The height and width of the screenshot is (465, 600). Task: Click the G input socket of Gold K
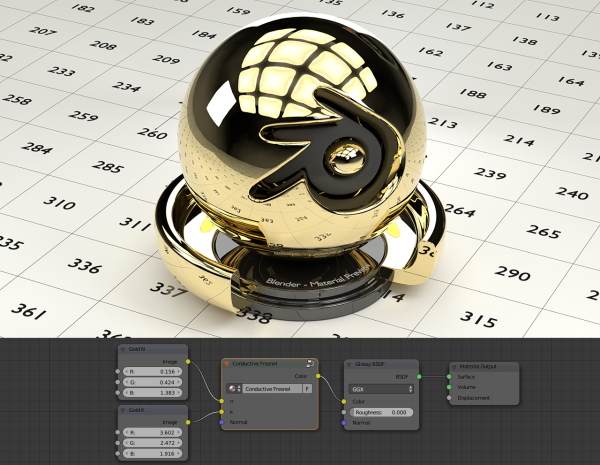[117, 443]
